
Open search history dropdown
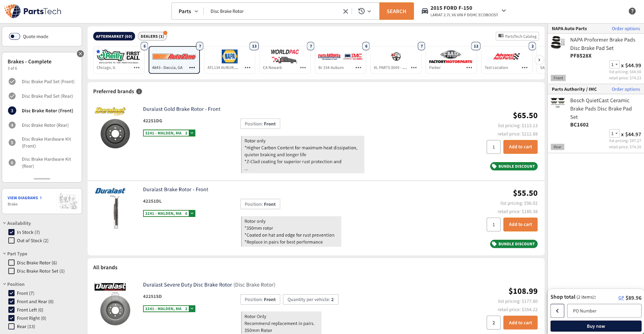[x=365, y=11]
